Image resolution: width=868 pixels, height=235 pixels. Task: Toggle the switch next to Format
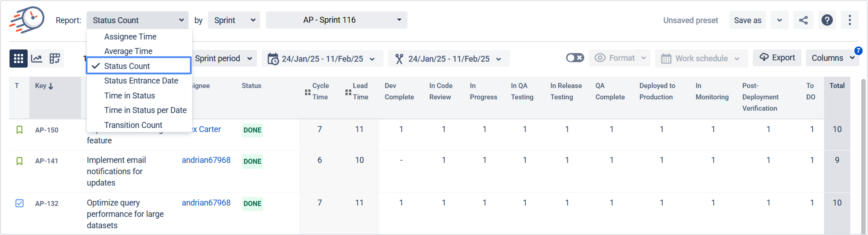pos(575,58)
